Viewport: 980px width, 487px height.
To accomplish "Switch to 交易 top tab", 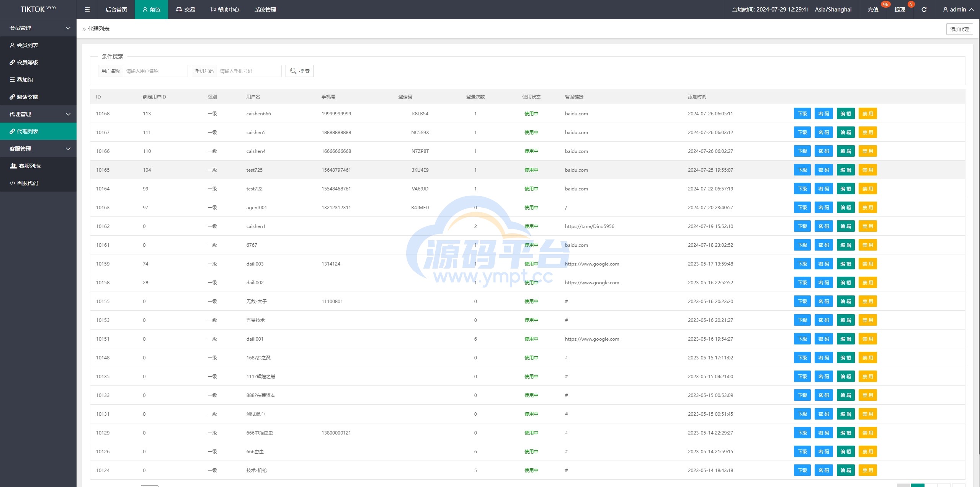I will pyautogui.click(x=185, y=10).
